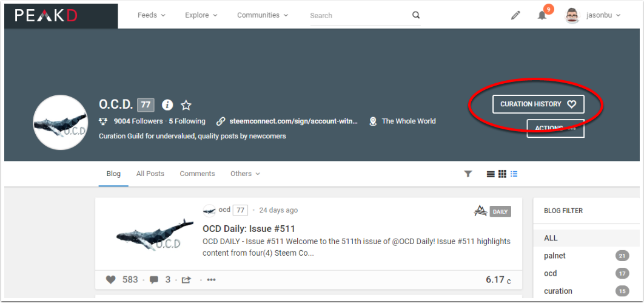Open the ocd author name link
The width and height of the screenshot is (644, 303).
click(x=224, y=210)
